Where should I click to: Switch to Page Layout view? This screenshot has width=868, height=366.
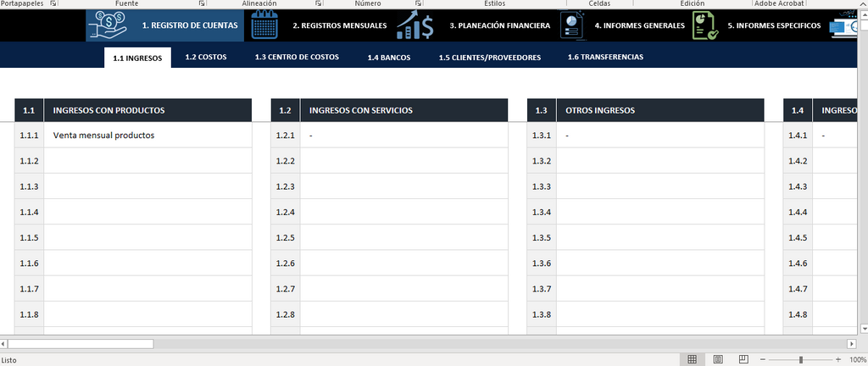(718, 359)
